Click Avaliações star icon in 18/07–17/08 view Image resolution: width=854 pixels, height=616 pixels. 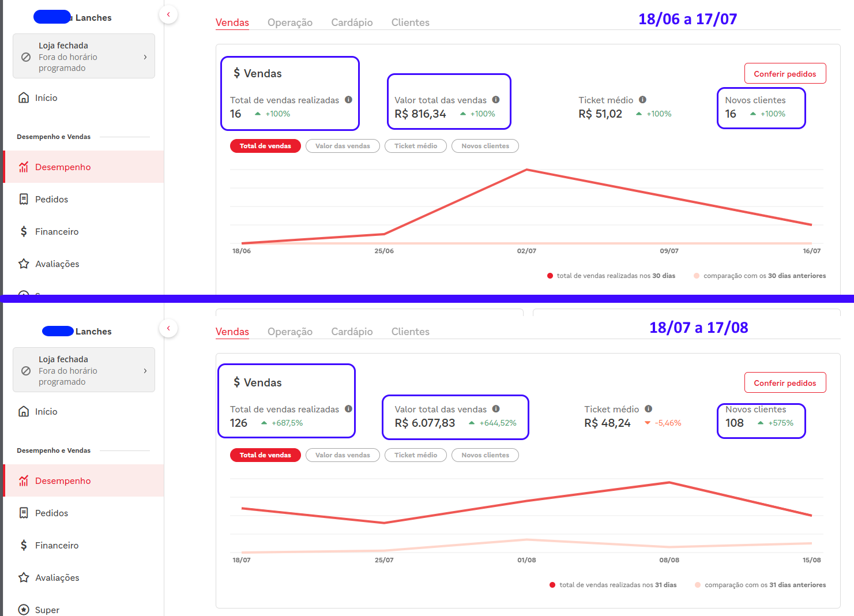[x=24, y=577]
